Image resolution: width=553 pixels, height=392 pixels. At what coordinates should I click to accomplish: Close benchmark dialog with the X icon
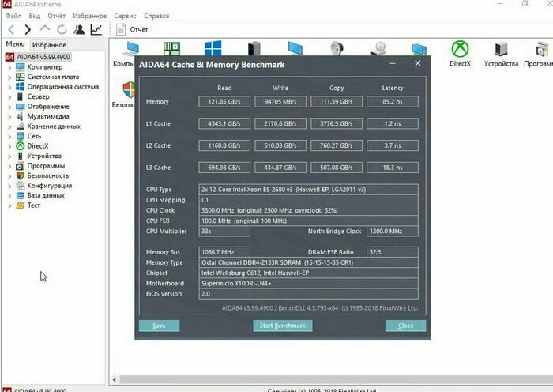tap(418, 63)
